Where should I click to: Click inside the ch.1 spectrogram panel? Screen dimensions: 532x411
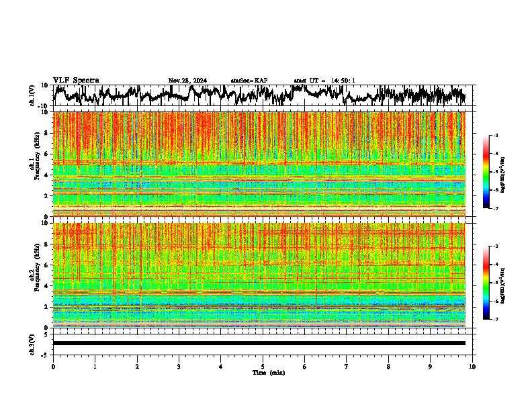[259, 164]
